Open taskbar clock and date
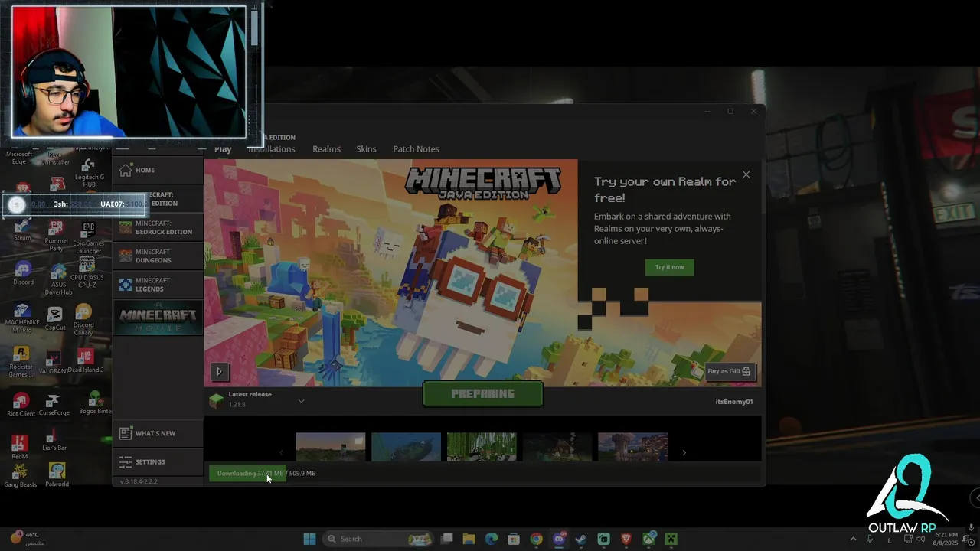This screenshot has height=551, width=980. coord(947,539)
